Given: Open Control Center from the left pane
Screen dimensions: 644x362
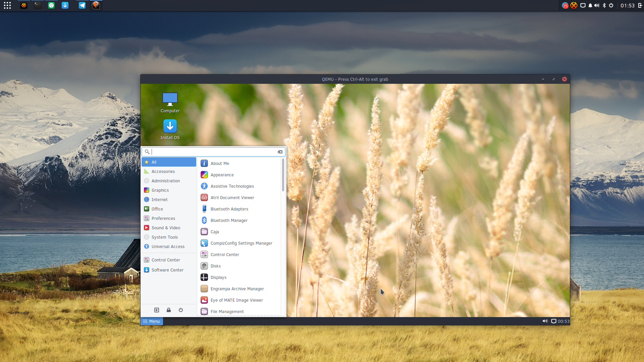Looking at the screenshot, I should [169, 260].
